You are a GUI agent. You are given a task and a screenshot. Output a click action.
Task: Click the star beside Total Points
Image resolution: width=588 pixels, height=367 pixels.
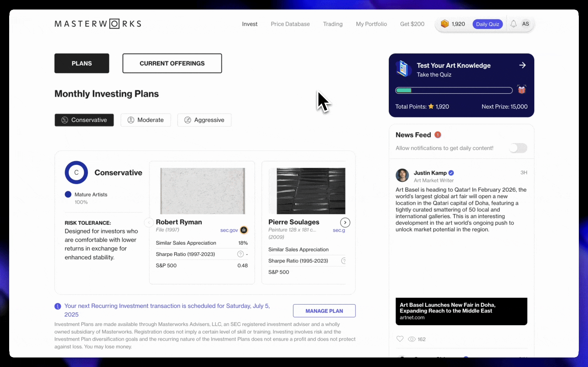pos(431,106)
